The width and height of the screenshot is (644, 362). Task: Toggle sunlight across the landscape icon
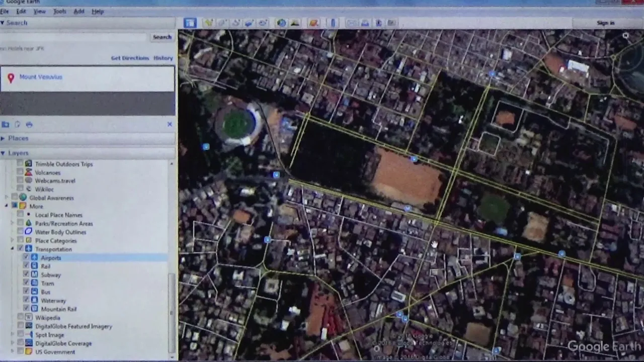tap(295, 23)
